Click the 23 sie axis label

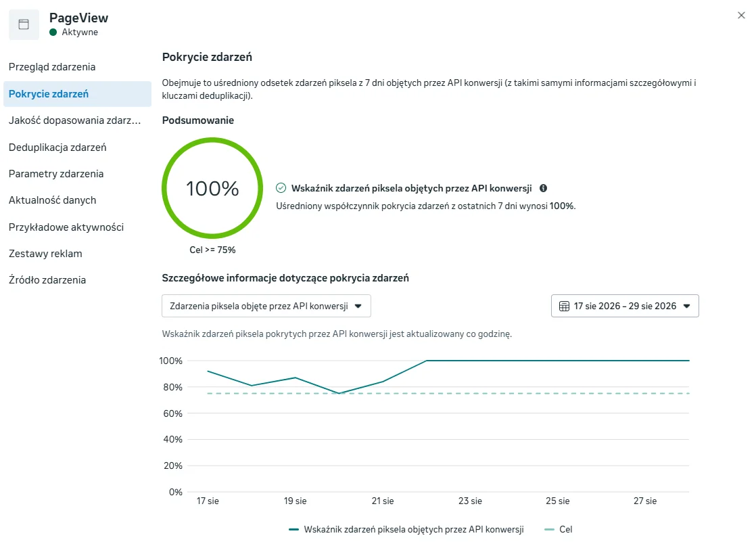(x=470, y=501)
